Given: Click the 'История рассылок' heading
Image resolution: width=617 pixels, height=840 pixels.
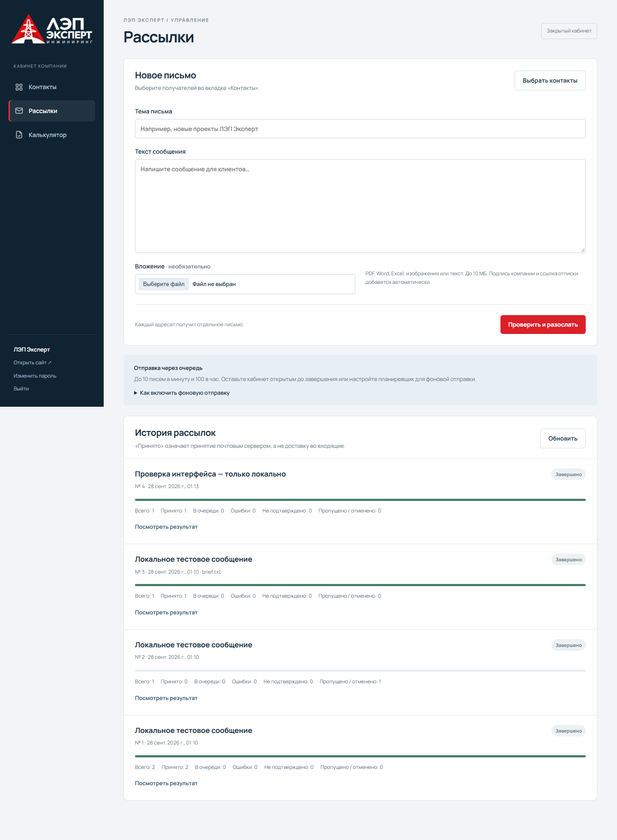Looking at the screenshot, I should coord(175,433).
